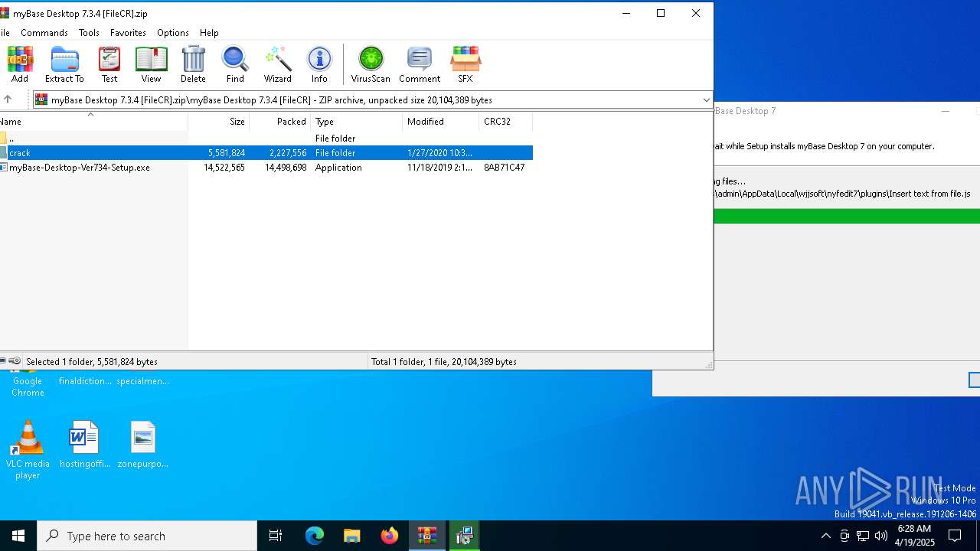Screen dimensions: 980x551
Task: Open the Tools menu
Action: pyautogui.click(x=89, y=33)
